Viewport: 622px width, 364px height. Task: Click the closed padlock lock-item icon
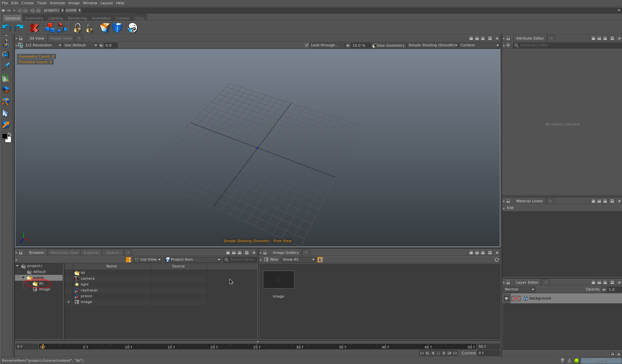(78, 28)
